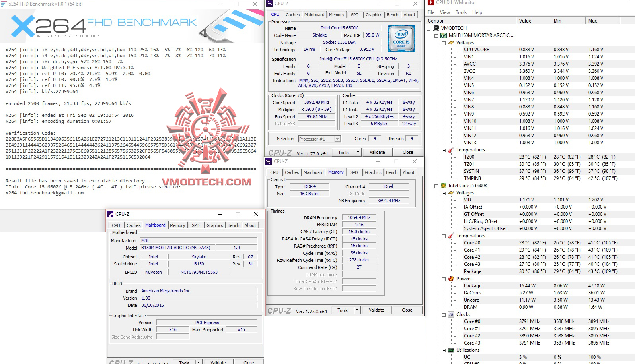Click the Model field B150M MORTAR ARCTIC
Viewport: 635px width, 364px height.
coord(178,248)
